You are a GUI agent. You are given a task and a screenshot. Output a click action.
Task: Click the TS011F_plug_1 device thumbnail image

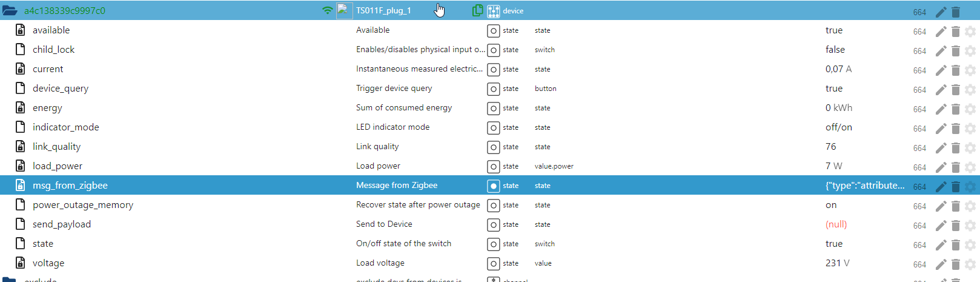[x=344, y=10]
